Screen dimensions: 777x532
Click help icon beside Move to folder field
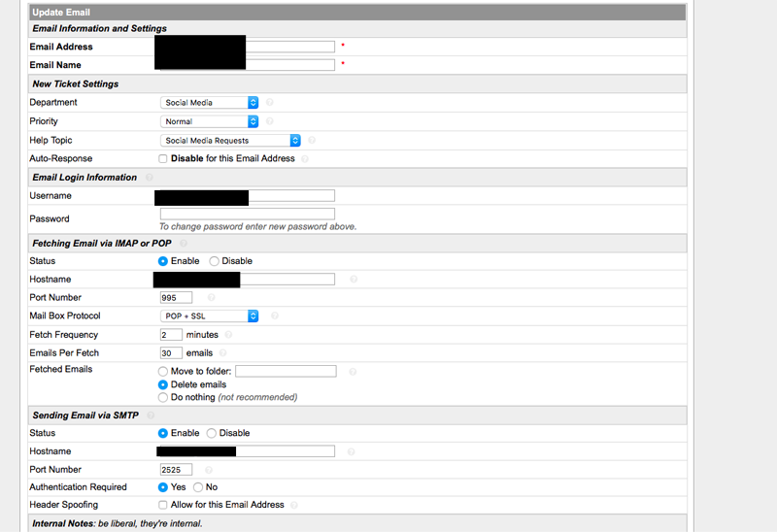coord(353,372)
